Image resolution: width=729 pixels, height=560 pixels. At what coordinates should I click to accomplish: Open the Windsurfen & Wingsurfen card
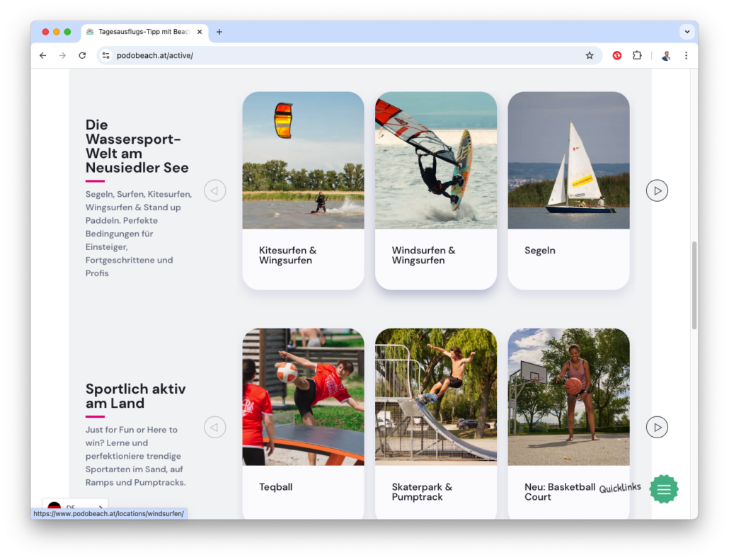[436, 190]
